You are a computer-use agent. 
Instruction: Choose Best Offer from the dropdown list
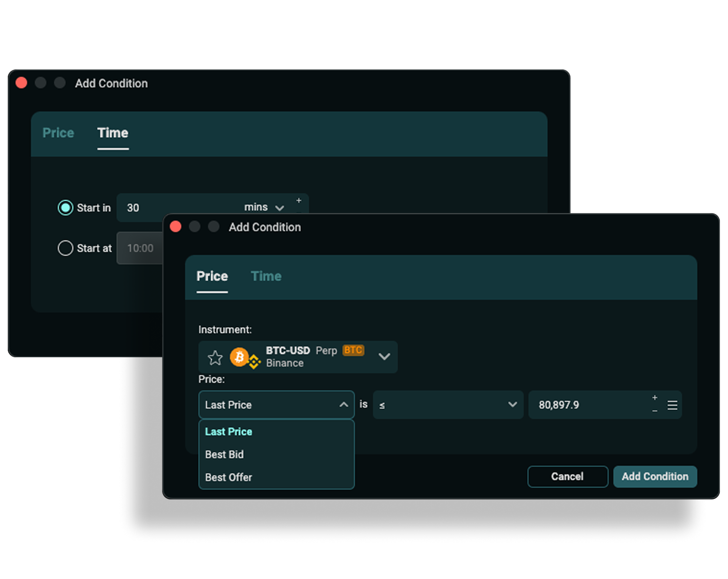point(277,477)
